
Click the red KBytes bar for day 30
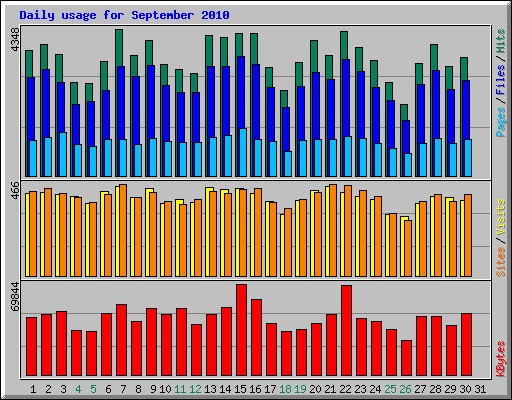coord(467,345)
